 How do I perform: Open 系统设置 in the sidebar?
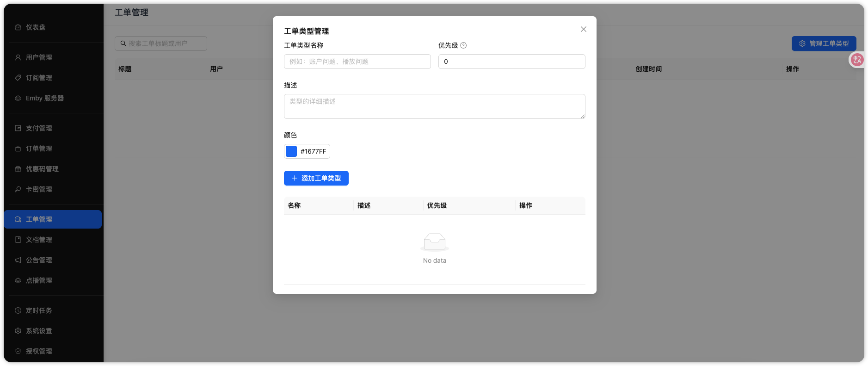(x=39, y=331)
